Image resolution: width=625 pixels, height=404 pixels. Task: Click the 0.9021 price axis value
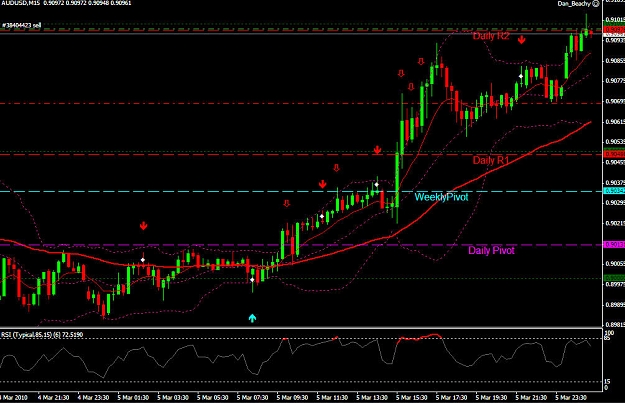coord(615,223)
